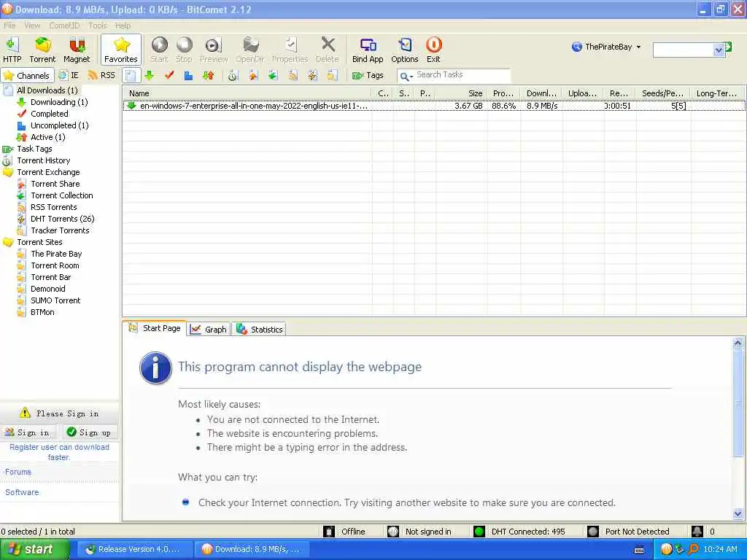Click the Exit toolbar icon
The width and height of the screenshot is (747, 560).
(433, 50)
